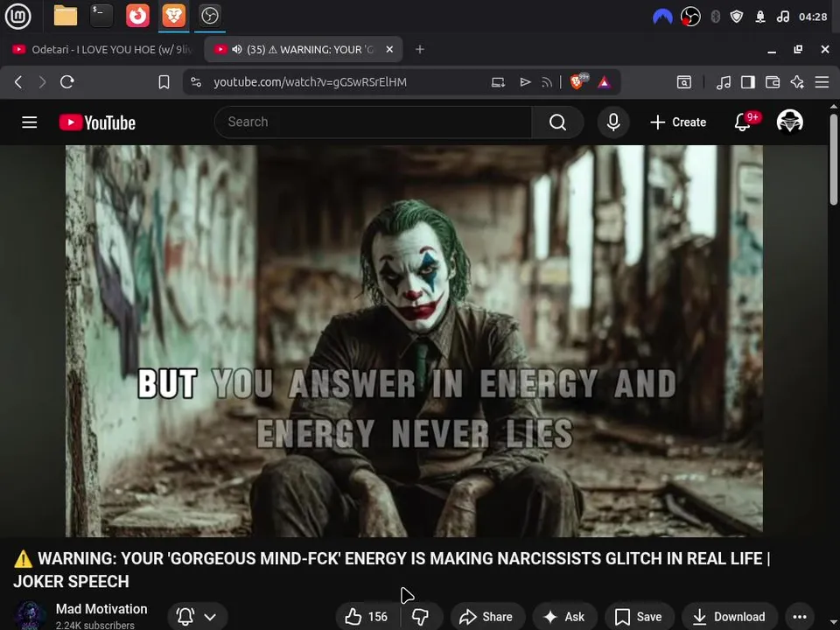Image resolution: width=840 pixels, height=630 pixels.
Task: Click the YouTube Search input field
Action: [374, 122]
